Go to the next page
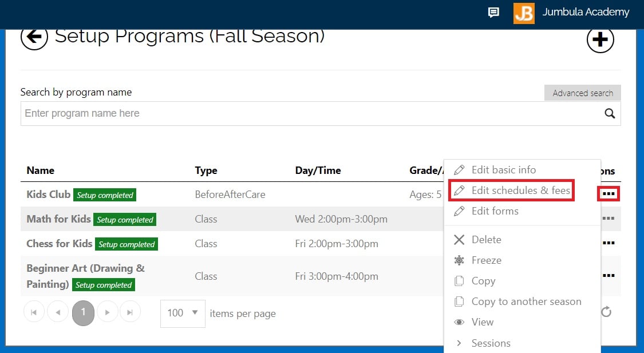 point(107,312)
